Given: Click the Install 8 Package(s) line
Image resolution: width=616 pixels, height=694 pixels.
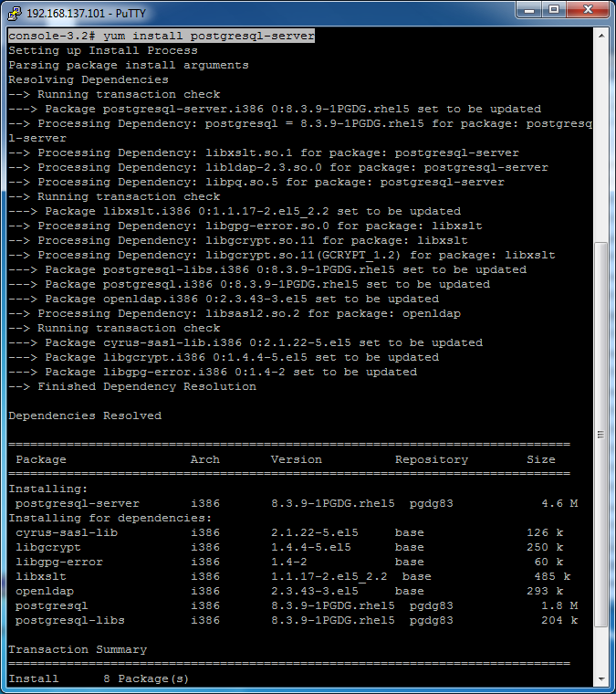Looking at the screenshot, I should 99,678.
